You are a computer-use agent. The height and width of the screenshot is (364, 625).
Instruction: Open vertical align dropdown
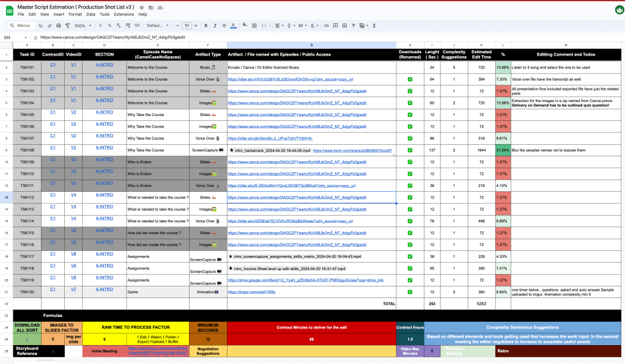(x=291, y=26)
